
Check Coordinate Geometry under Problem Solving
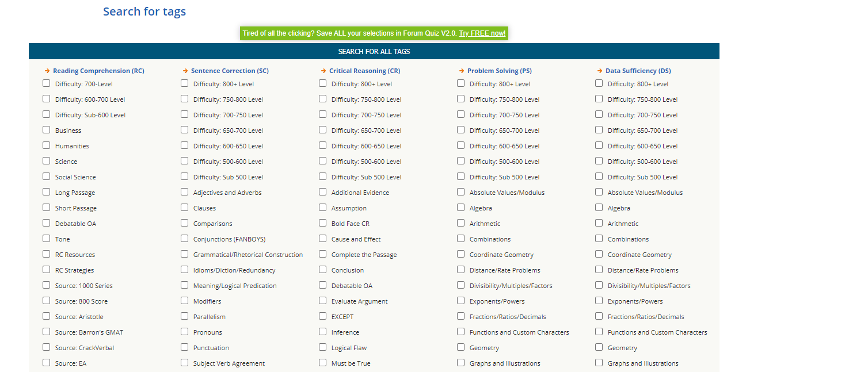(461, 254)
